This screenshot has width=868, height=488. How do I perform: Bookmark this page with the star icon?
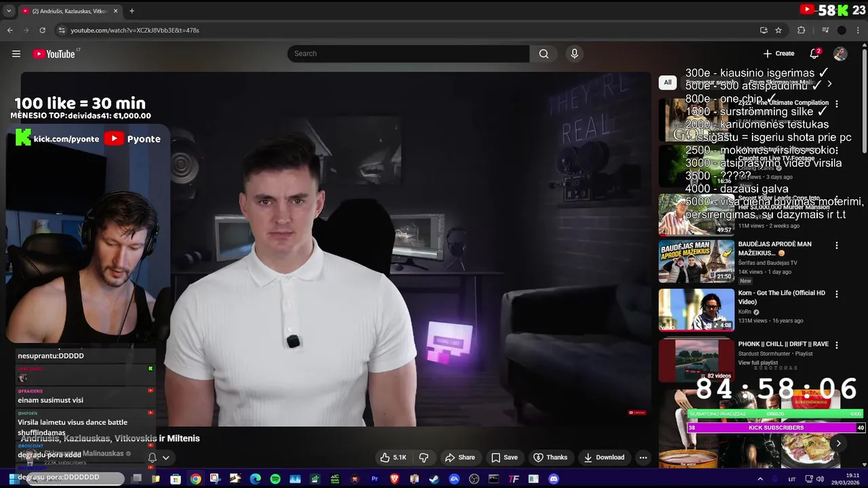point(778,30)
